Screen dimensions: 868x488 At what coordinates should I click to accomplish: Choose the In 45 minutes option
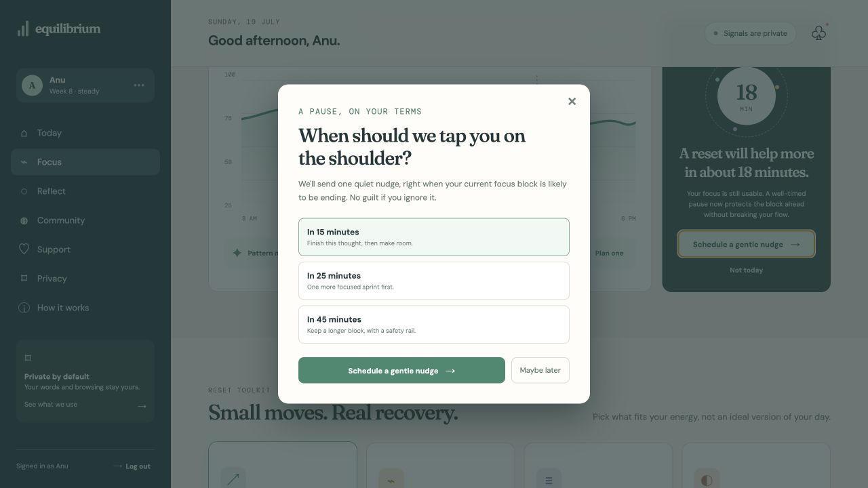click(x=434, y=325)
